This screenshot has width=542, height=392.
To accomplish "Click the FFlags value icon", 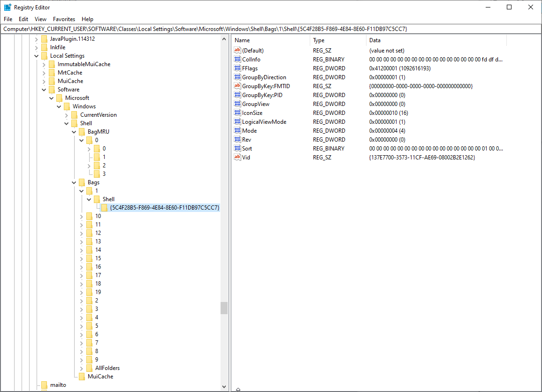I will click(x=237, y=68).
